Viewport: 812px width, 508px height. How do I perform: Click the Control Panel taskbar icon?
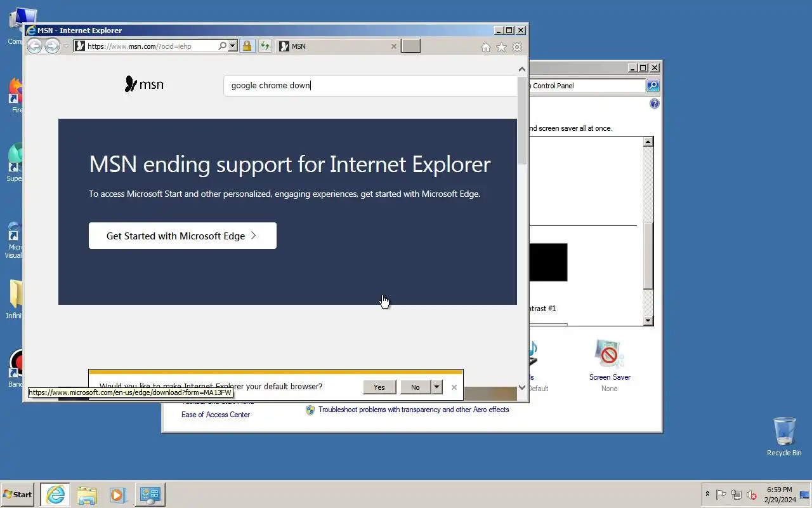point(151,495)
